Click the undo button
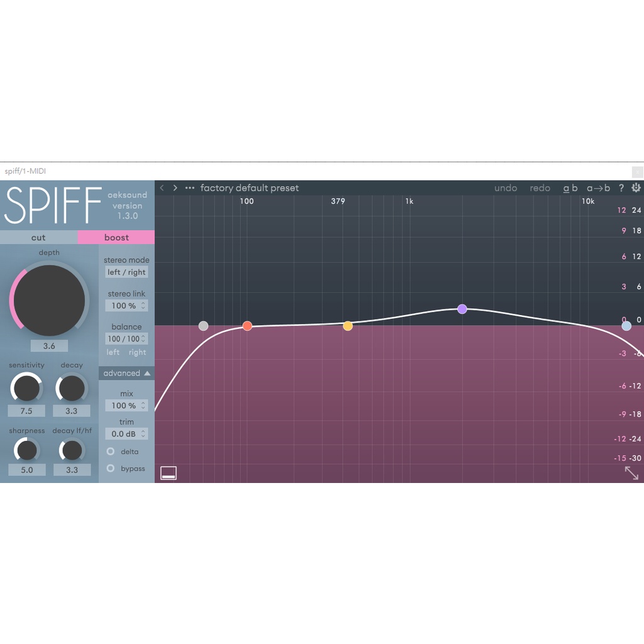The image size is (644, 644). tap(505, 187)
